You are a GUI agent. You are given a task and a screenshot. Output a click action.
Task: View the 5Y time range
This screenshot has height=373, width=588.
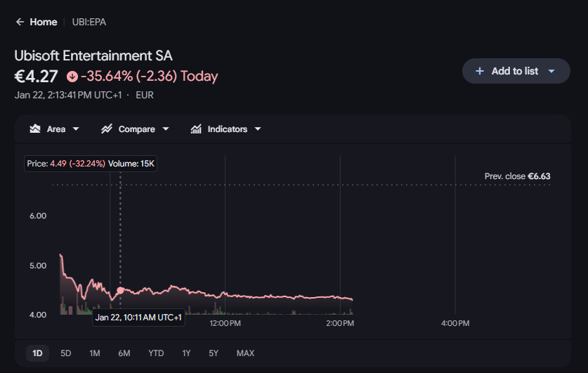coord(214,353)
